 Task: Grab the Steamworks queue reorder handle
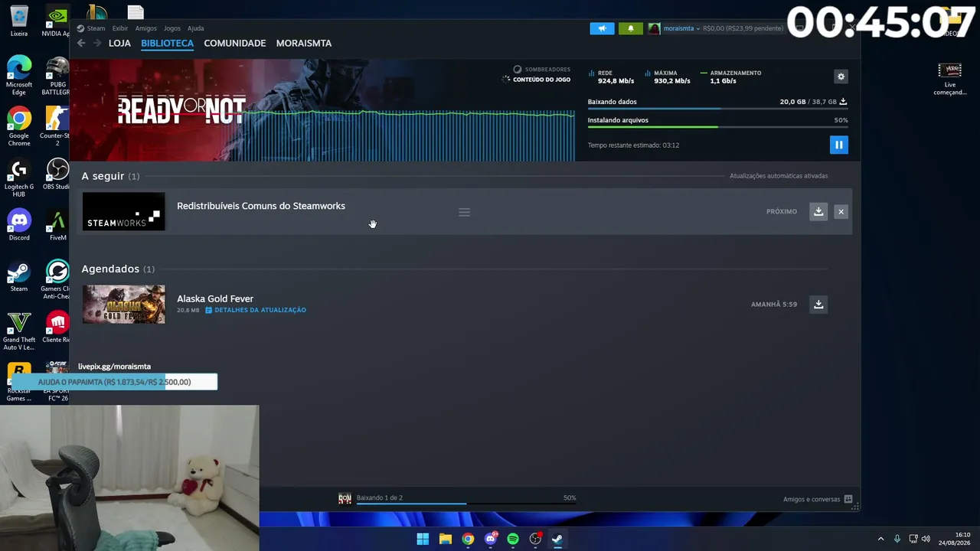pos(464,212)
